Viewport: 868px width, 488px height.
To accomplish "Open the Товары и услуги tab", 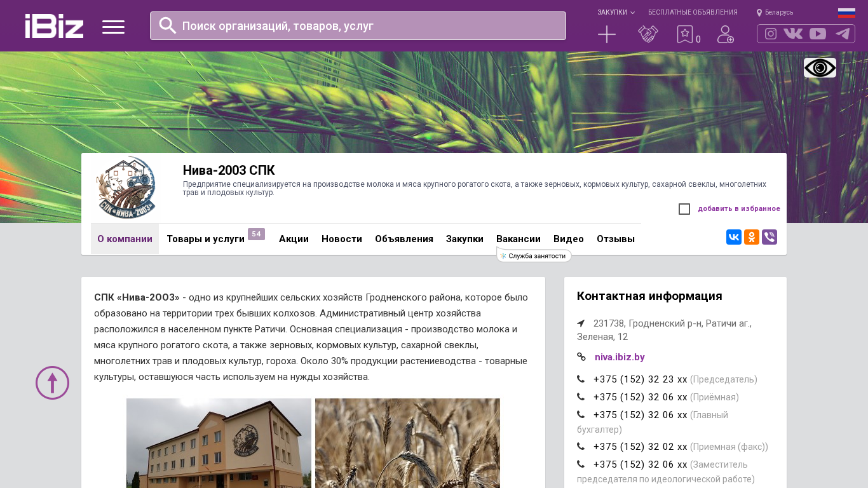I will coord(205,239).
